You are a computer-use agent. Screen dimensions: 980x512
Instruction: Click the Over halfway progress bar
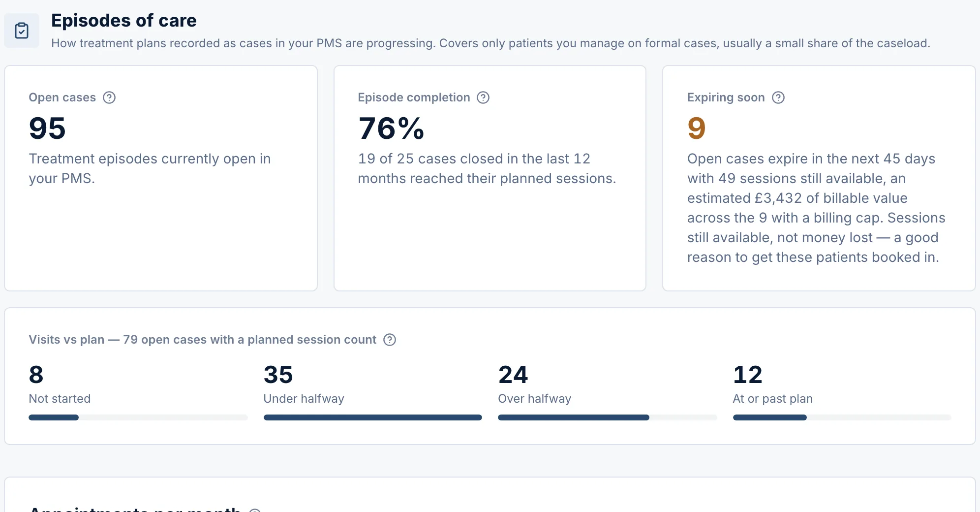click(x=608, y=417)
